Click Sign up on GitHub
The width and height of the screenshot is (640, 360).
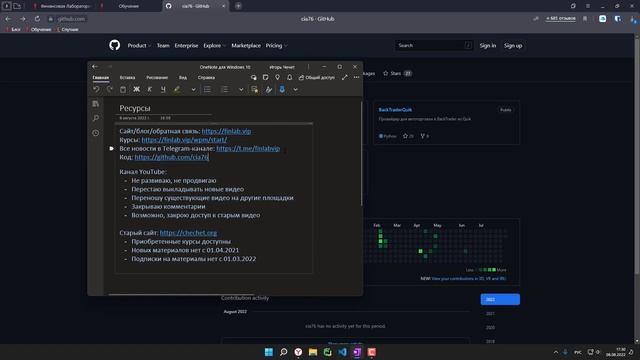coord(513,46)
